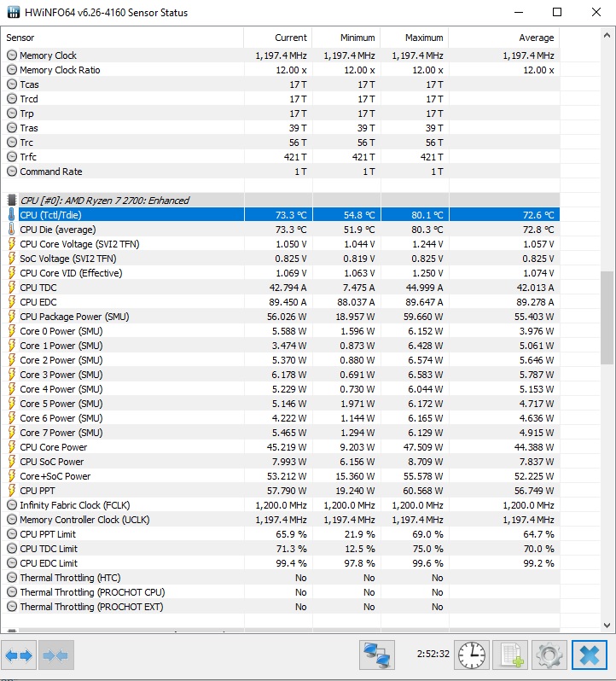Select the CPU TDC Limit row
616x681 pixels.
(280, 549)
